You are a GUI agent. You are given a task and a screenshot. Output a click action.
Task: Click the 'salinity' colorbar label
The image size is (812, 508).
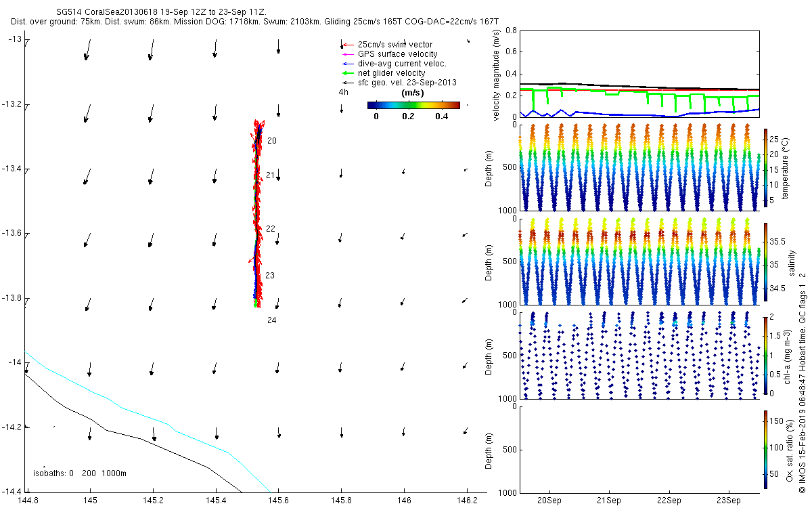790,261
